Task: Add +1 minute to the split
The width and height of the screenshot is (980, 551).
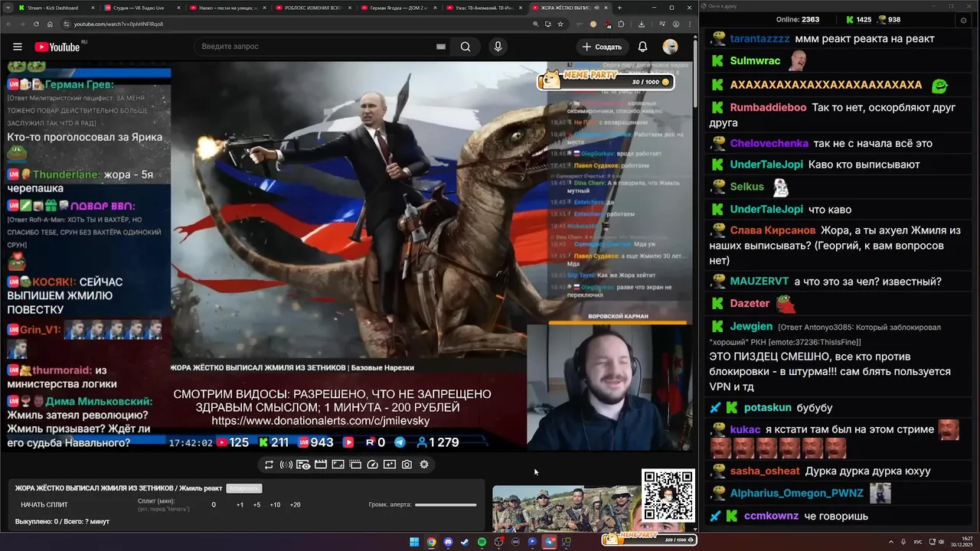Action: coord(240,505)
